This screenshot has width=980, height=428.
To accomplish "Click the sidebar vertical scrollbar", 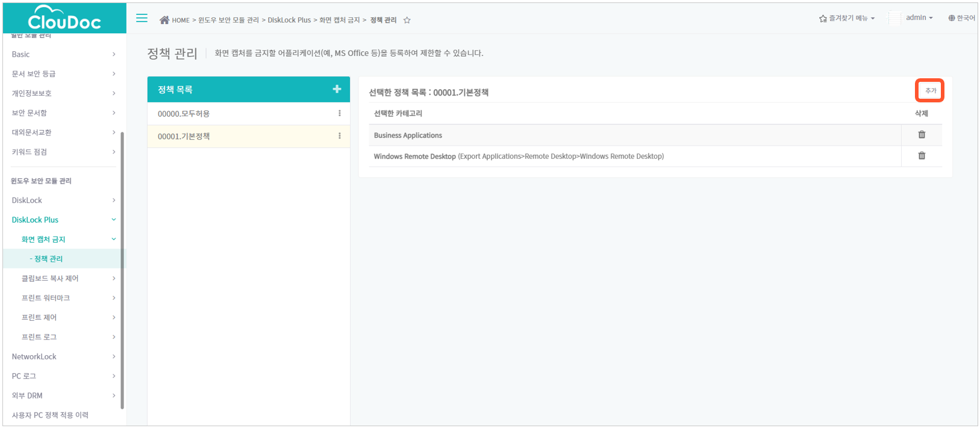I will (x=122, y=270).
